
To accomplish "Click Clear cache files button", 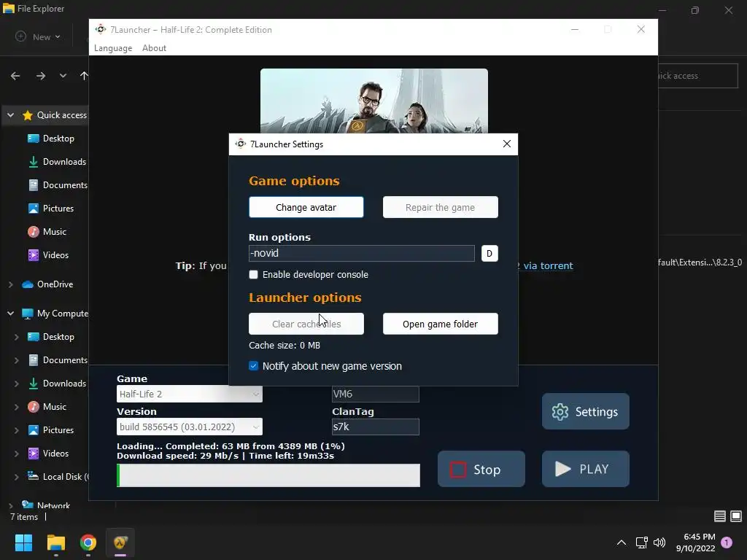I will [x=306, y=324].
